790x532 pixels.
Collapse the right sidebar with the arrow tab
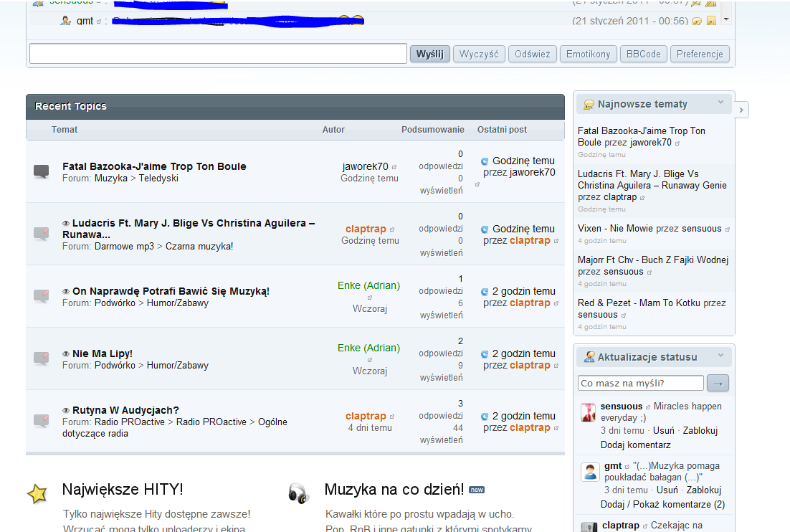[741, 110]
